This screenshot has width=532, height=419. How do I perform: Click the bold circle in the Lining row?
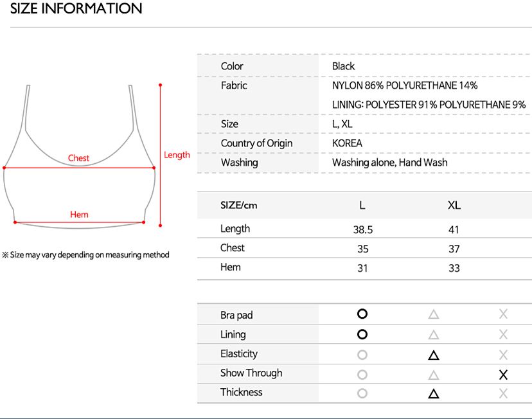pyautogui.click(x=362, y=334)
